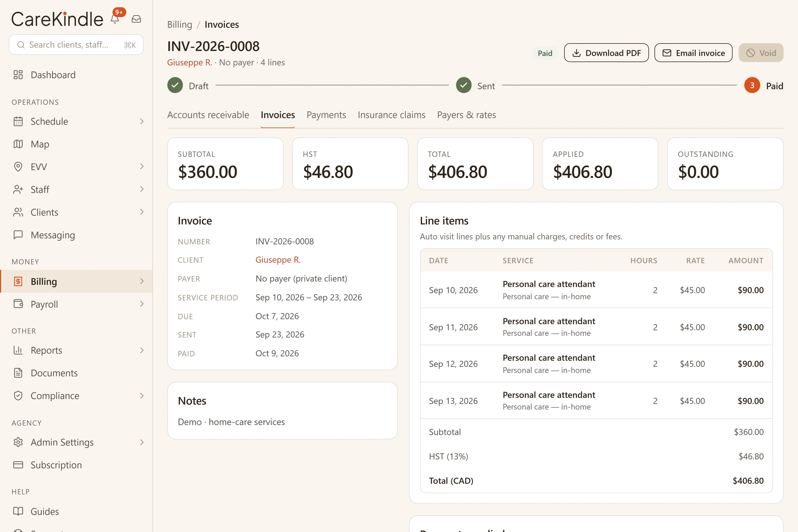Click the AMOUNT column header
Screen dimensions: 798x532
[x=746, y=261]
